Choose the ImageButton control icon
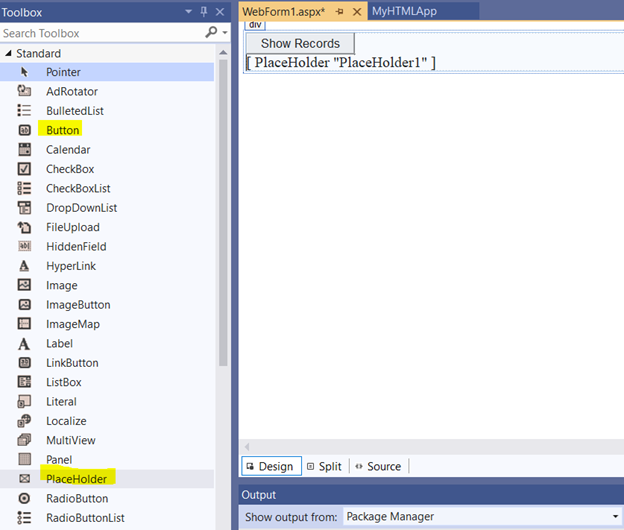The height and width of the screenshot is (530, 624). pyautogui.click(x=24, y=304)
